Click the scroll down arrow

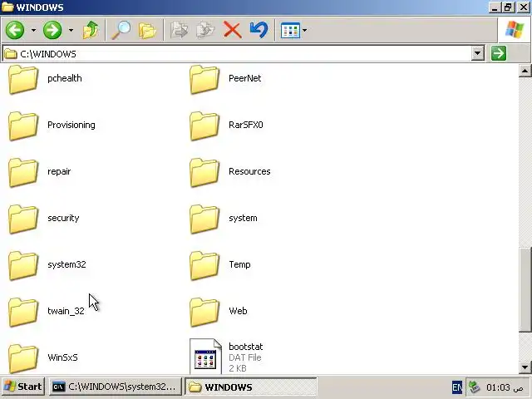525,367
